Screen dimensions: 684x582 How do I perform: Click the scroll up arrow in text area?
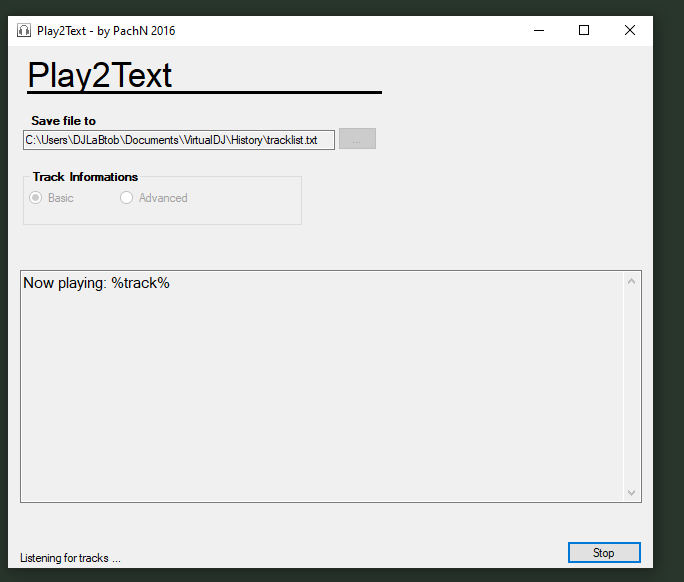click(x=631, y=281)
